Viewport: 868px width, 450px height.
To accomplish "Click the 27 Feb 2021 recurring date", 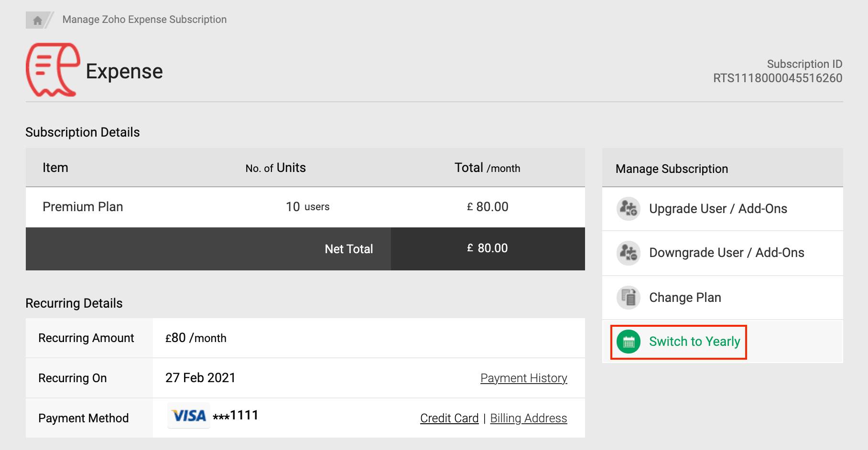I will (x=200, y=378).
